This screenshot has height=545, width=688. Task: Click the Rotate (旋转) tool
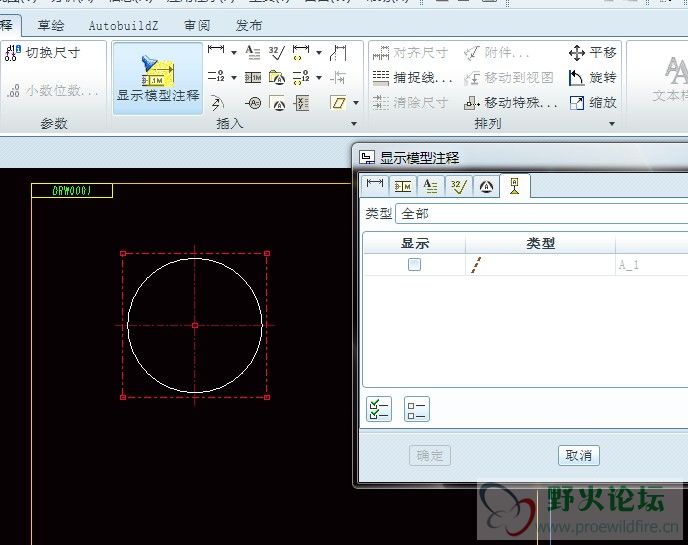coord(592,78)
